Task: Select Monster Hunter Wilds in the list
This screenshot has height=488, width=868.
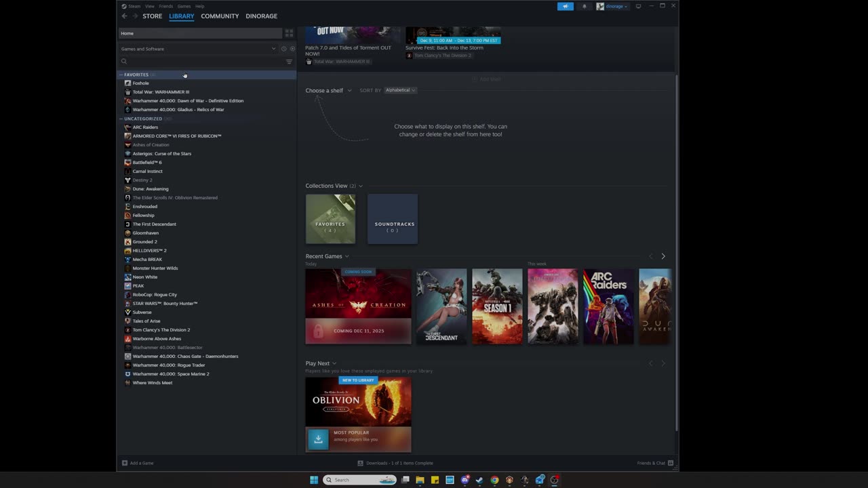Action: tap(155, 268)
